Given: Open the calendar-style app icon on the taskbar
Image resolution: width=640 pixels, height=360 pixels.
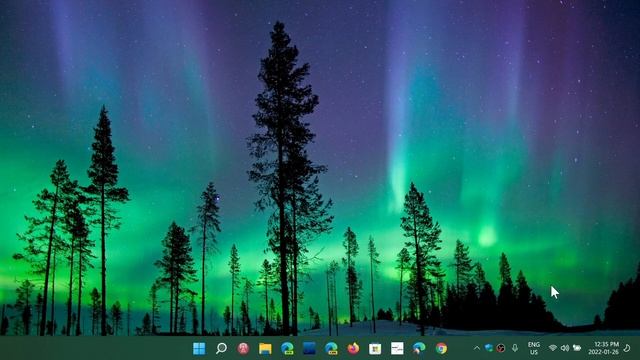Looking at the screenshot, I should click(375, 348).
